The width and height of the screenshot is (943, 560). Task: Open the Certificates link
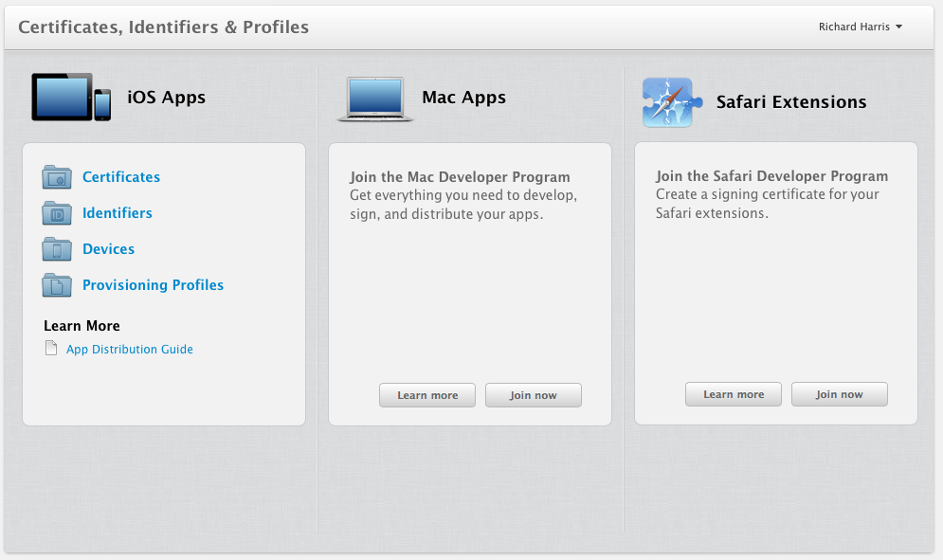pos(121,177)
